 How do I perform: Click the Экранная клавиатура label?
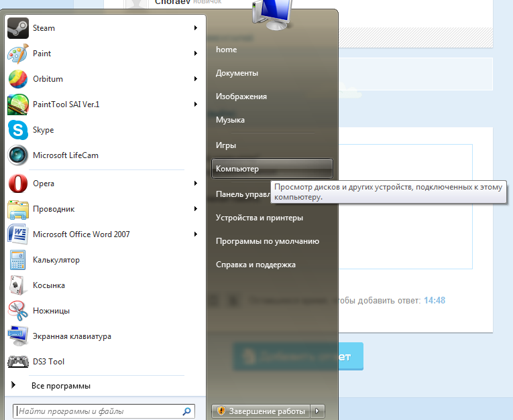(x=72, y=336)
